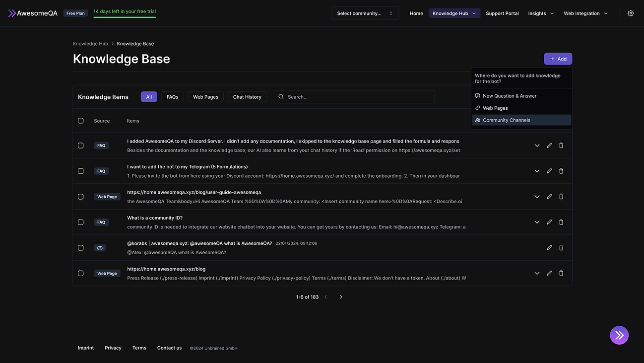Click the knowledge items Search field
Image resolution: width=644 pixels, height=363 pixels.
click(x=357, y=97)
